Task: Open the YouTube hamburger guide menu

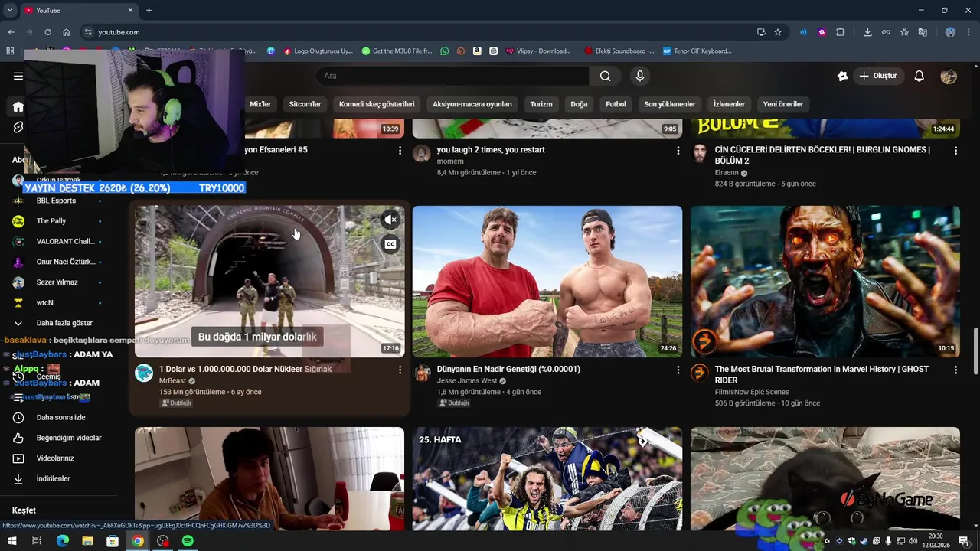Action: pyautogui.click(x=18, y=76)
